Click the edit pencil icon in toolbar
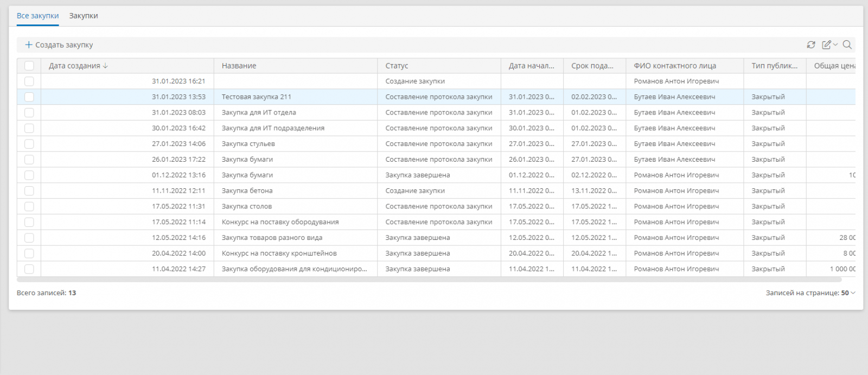 point(826,45)
